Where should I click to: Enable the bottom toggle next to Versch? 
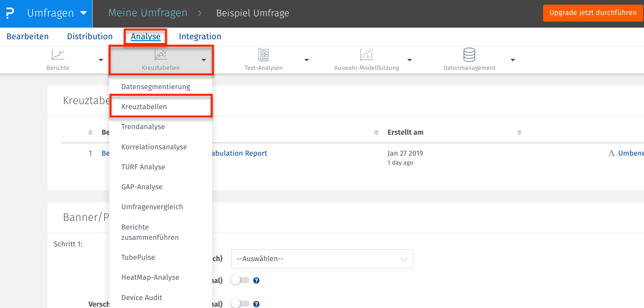tap(240, 304)
